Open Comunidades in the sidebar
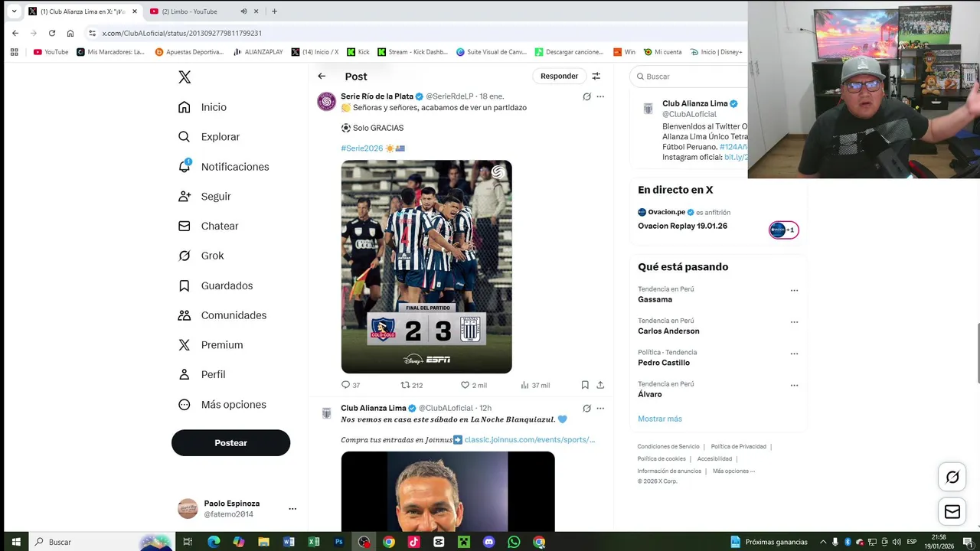Image resolution: width=980 pixels, height=551 pixels. 222,315
